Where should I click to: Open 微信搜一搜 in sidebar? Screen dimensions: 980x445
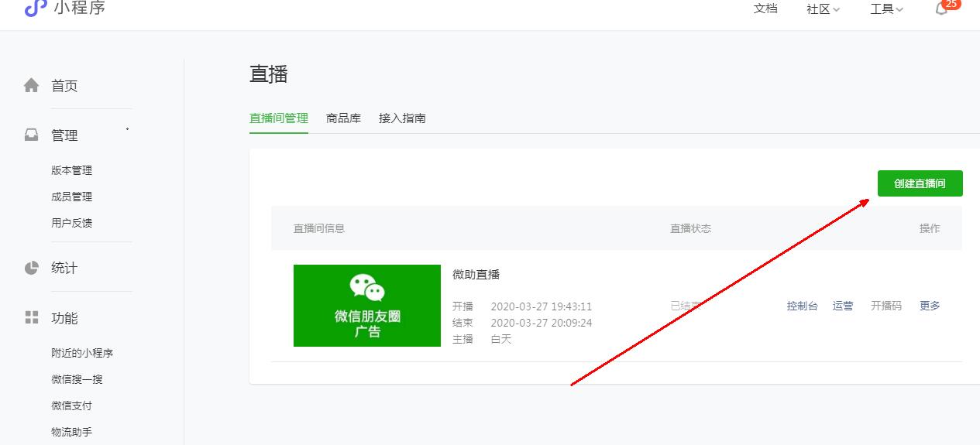point(77,379)
